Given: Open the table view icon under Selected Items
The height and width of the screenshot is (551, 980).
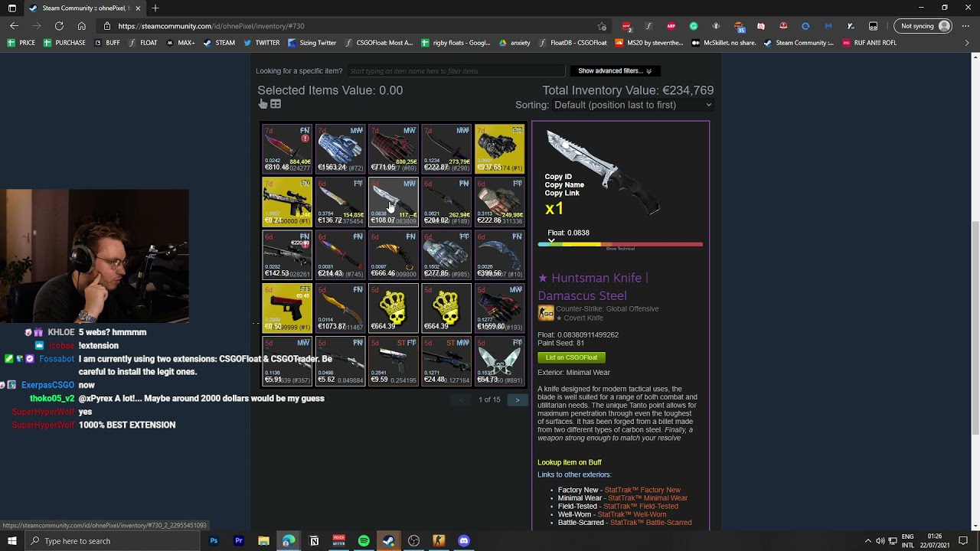Looking at the screenshot, I should pos(276,104).
